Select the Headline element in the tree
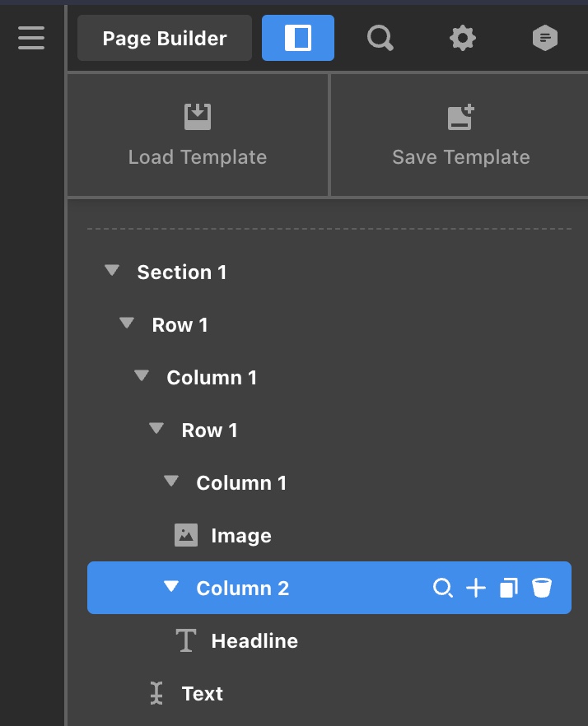 (x=254, y=641)
